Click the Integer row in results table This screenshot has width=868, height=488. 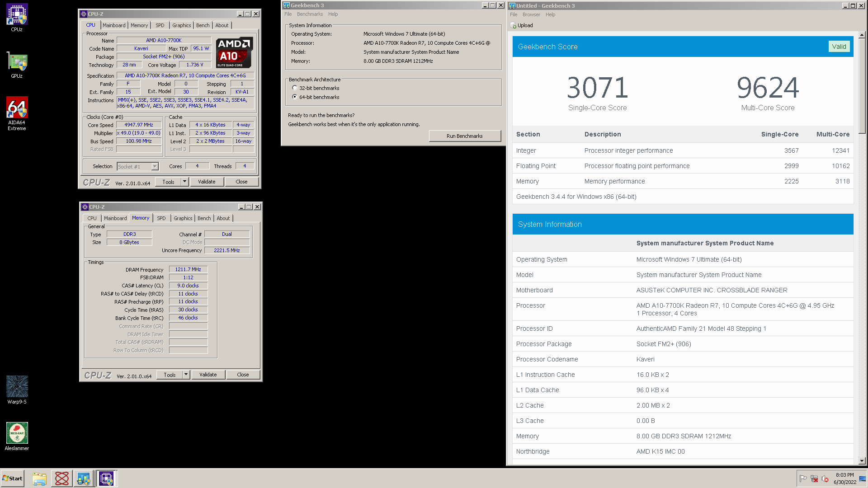(683, 150)
